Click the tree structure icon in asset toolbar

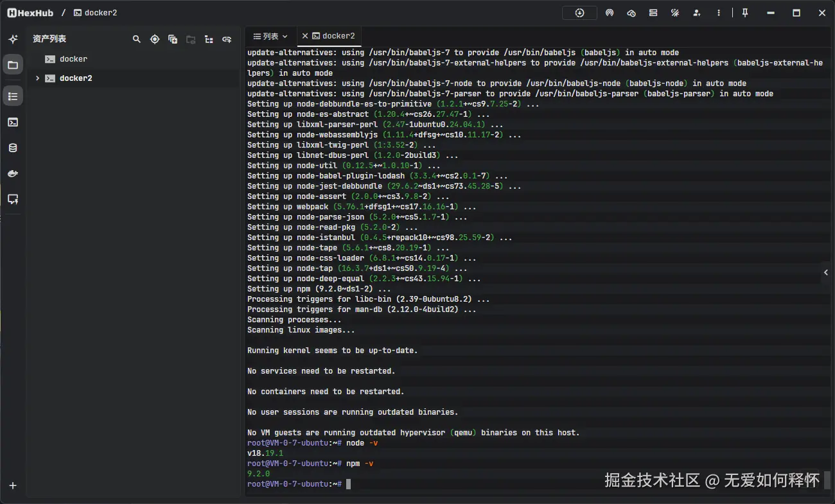(x=209, y=39)
